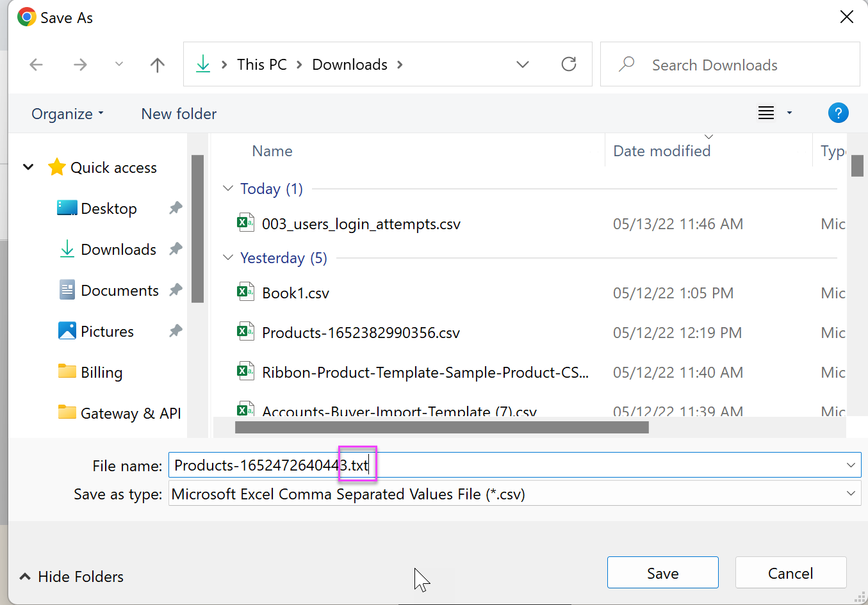This screenshot has height=605, width=868.
Task: Collapse the Yesterday file group
Action: (228, 257)
